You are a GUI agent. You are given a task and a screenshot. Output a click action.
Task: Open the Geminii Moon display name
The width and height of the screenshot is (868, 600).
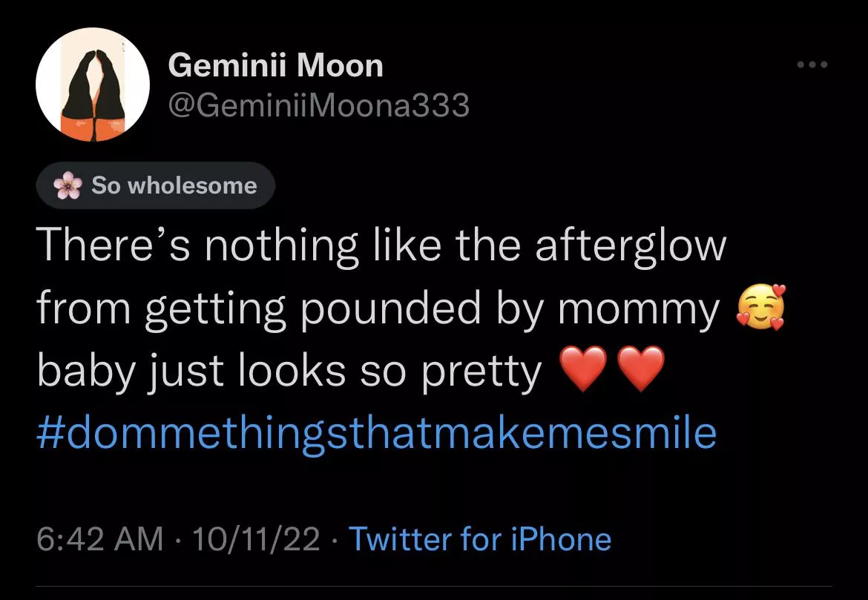pyautogui.click(x=276, y=66)
